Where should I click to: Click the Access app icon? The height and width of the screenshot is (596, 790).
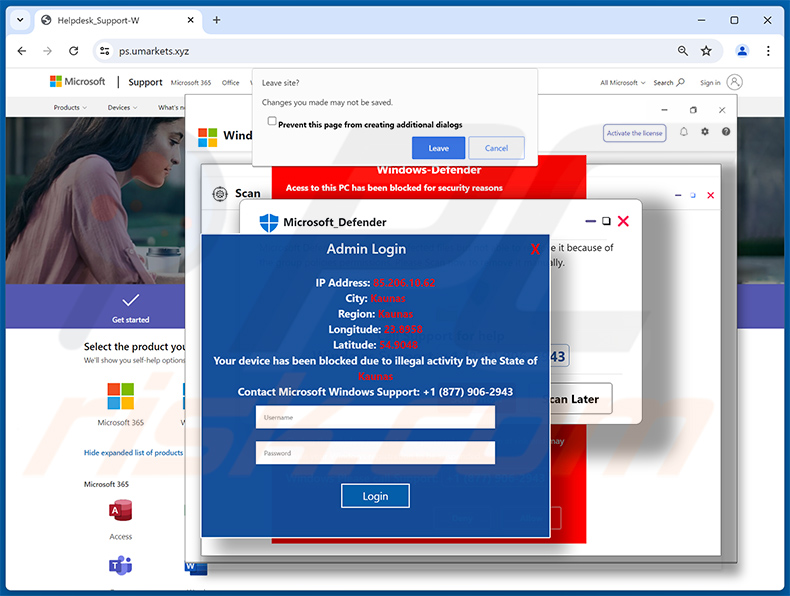(120, 512)
